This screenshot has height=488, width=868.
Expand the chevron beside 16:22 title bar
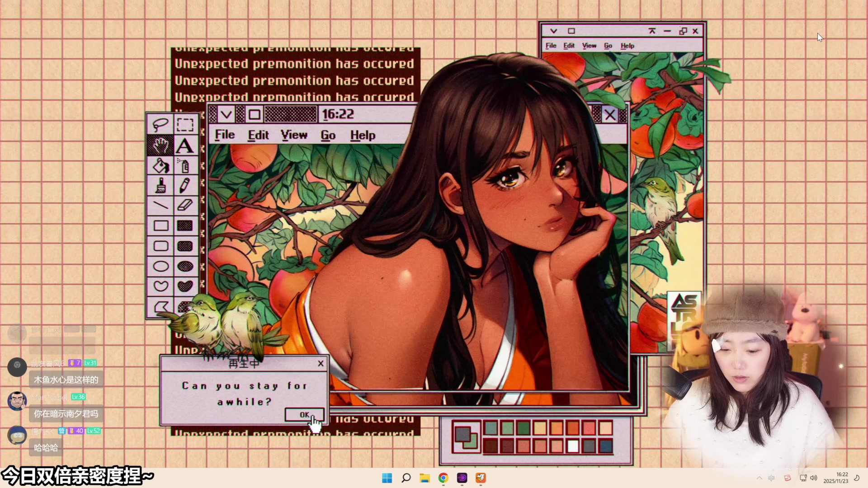click(x=226, y=114)
